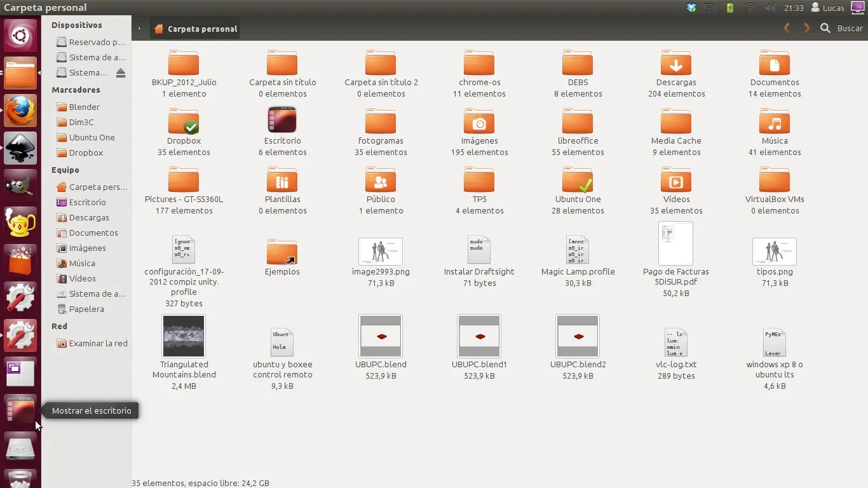Click the Ubuntu Dash home button
868x488 pixels.
coord(20,36)
